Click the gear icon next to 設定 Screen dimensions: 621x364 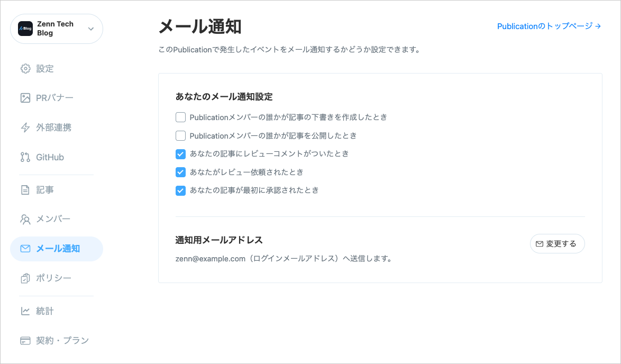coord(25,69)
